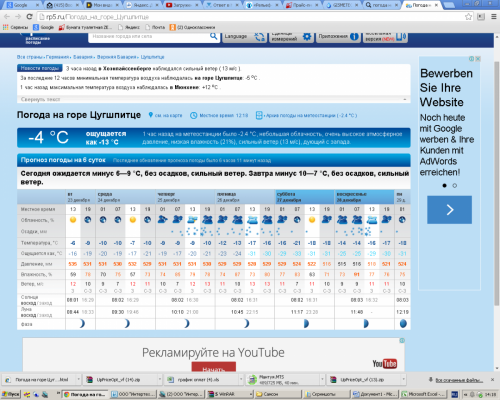This screenshot has height=400, width=500.
Task: Open the Яндекс bookmark
Action: 129,27
